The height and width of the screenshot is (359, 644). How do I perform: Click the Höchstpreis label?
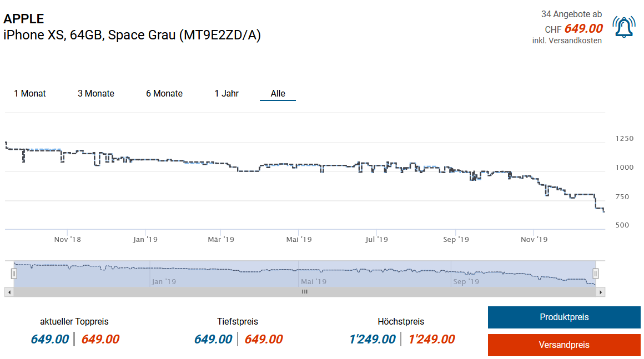point(400,322)
